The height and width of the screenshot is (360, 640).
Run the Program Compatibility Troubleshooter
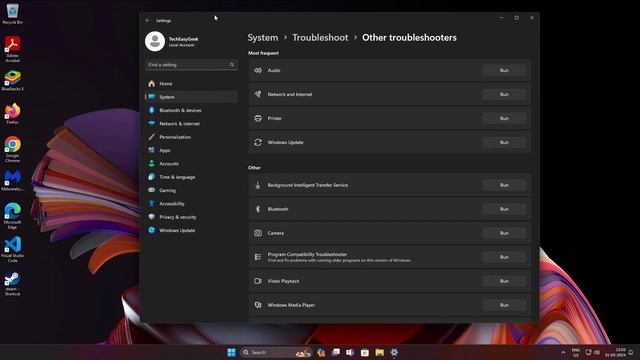click(x=504, y=257)
